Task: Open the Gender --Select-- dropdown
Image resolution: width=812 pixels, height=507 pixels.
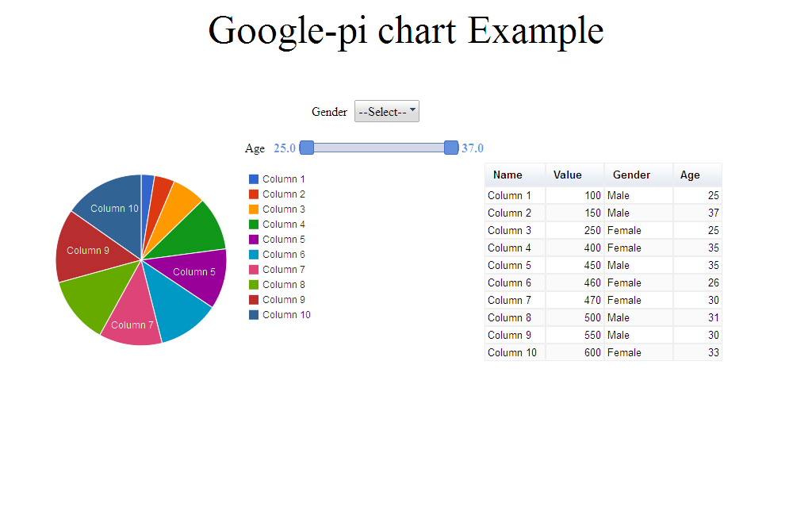Action: (x=386, y=111)
